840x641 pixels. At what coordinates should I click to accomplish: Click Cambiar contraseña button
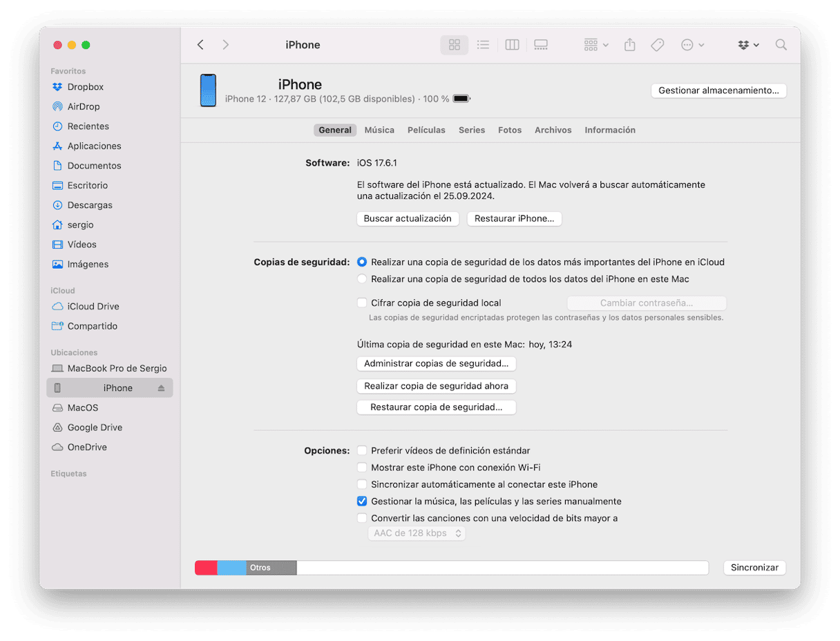point(647,303)
